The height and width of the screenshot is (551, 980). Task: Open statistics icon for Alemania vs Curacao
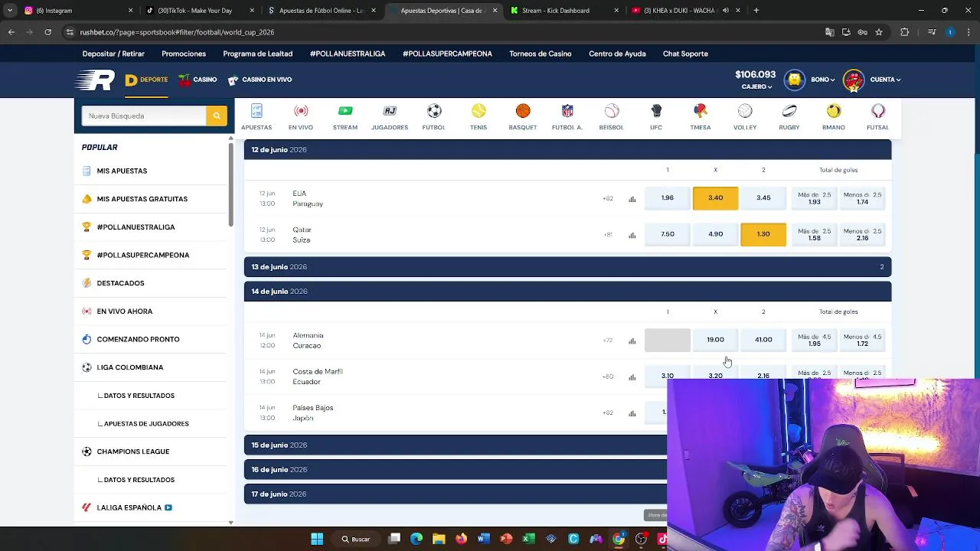tap(632, 341)
